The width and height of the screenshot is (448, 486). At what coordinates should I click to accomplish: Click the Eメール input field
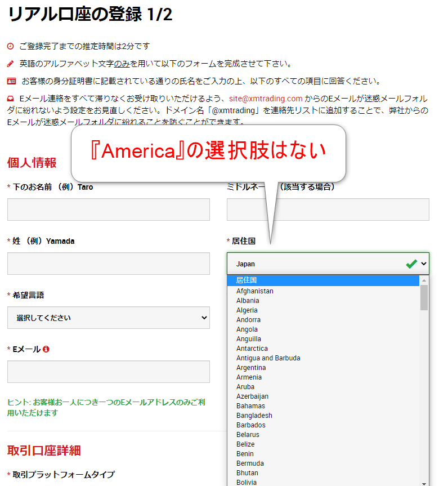tap(109, 372)
